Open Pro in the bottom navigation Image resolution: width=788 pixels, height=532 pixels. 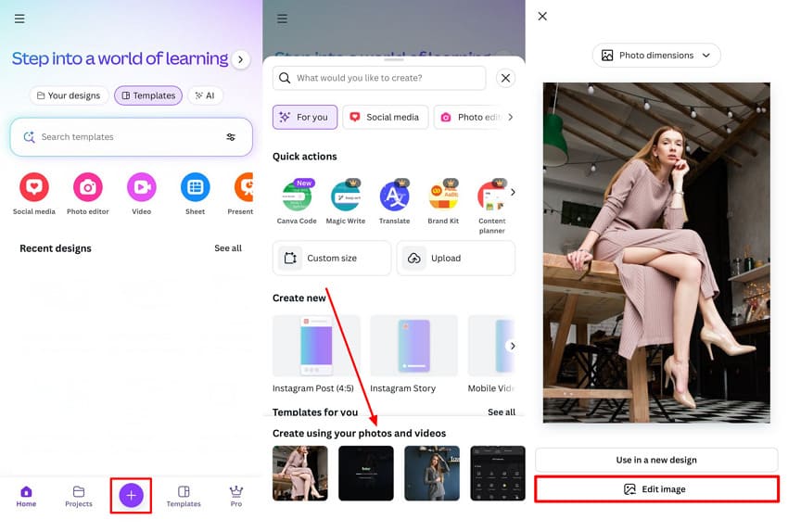[x=236, y=497]
